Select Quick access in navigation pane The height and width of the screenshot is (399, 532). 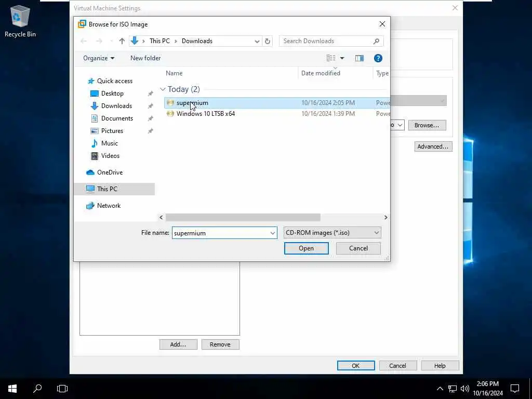pos(115,81)
